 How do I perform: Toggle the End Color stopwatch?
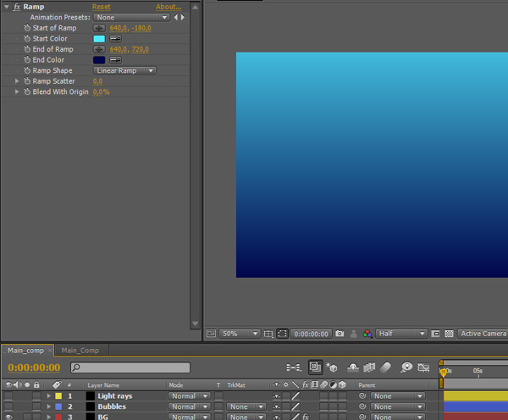tap(27, 60)
